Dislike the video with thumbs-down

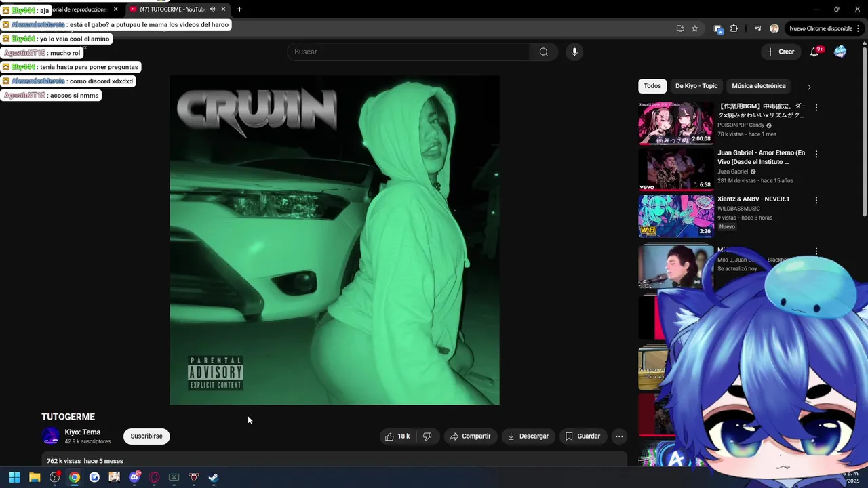click(x=427, y=436)
